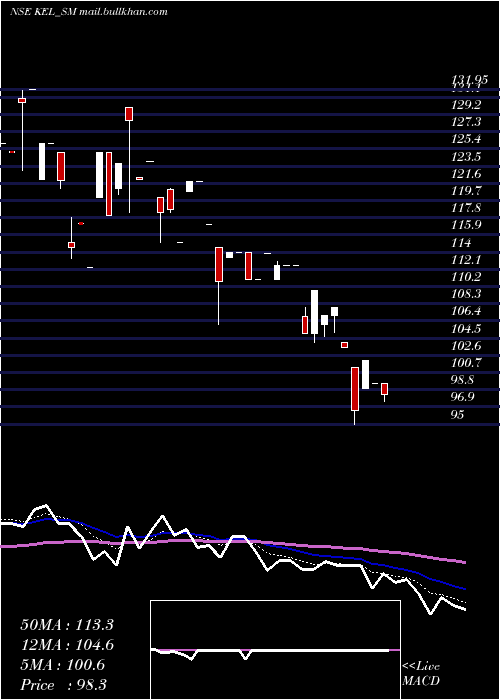
Task: Click the 117.8 price axis label
Action: click(466, 208)
